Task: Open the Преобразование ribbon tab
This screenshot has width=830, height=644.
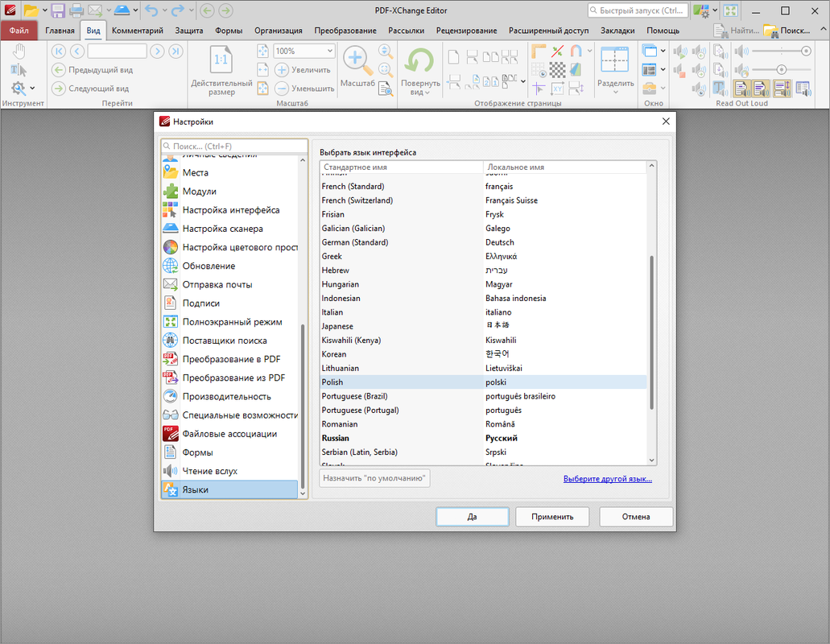Action: (345, 31)
